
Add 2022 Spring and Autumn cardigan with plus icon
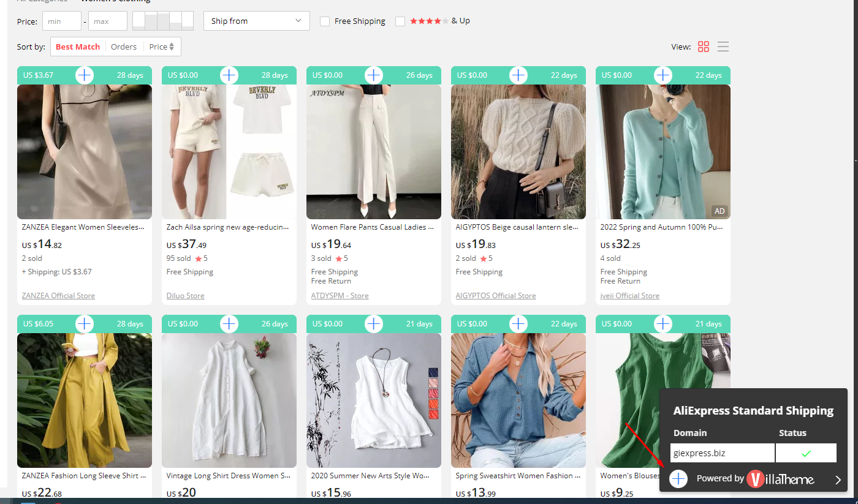click(x=663, y=75)
